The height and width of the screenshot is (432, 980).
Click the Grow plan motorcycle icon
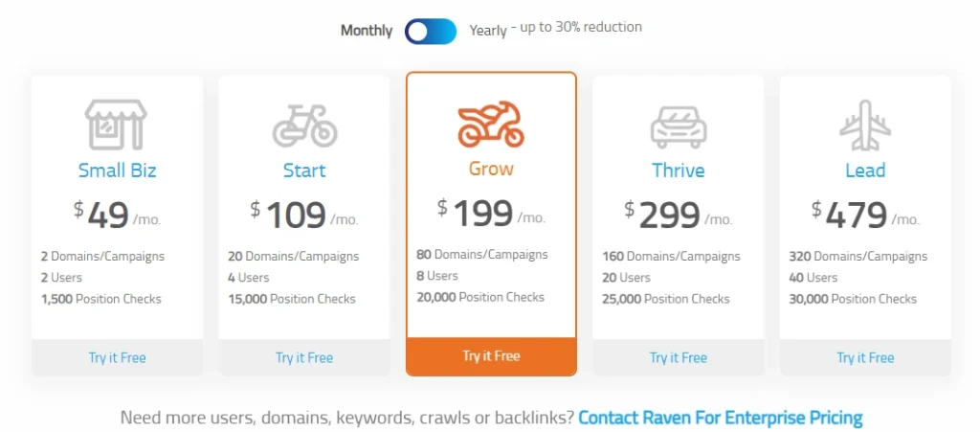coord(491,124)
